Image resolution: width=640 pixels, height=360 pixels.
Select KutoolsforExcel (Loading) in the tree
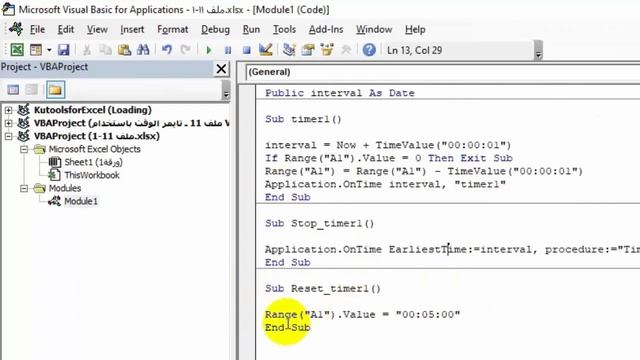[x=93, y=110]
